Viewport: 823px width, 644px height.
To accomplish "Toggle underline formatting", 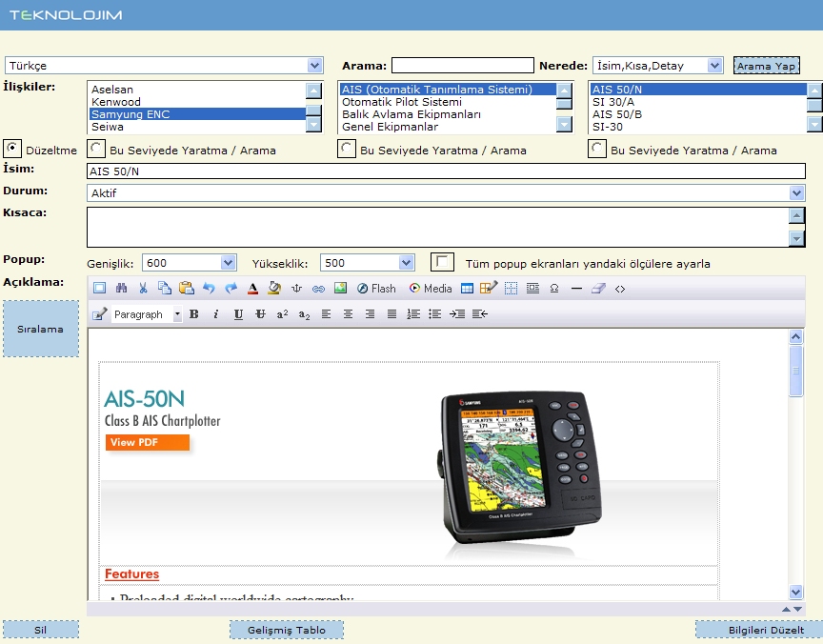I will pyautogui.click(x=238, y=313).
